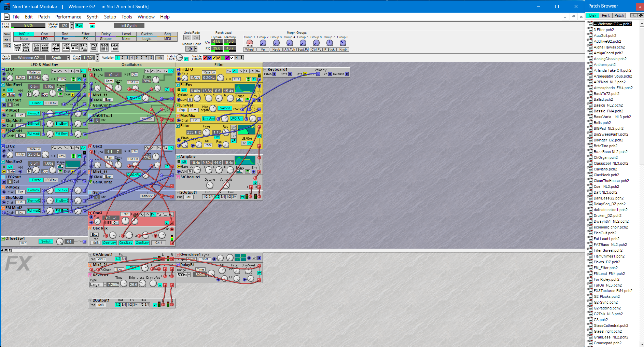Add the MONO key module
The height and width of the screenshot is (347, 644).
75,47
